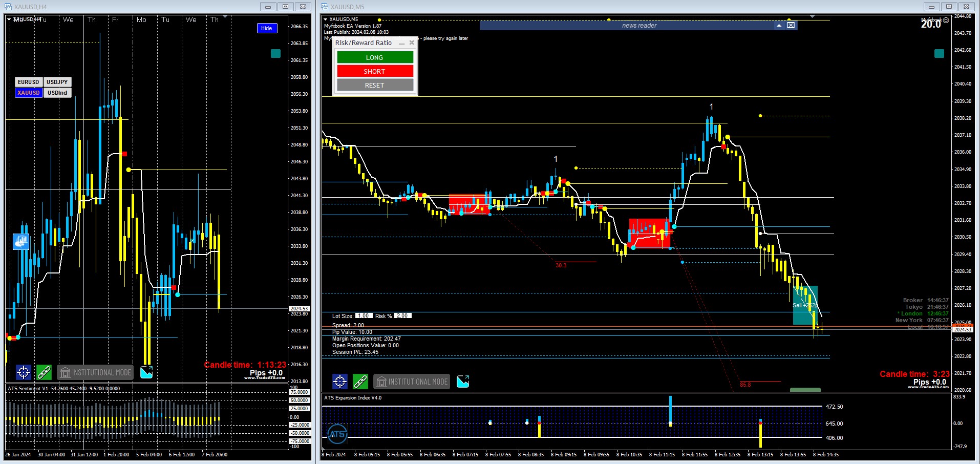This screenshot has height=464, width=980.
Task: Click the XAUUSD,H4 window title icon
Action: pyautogui.click(x=8, y=7)
